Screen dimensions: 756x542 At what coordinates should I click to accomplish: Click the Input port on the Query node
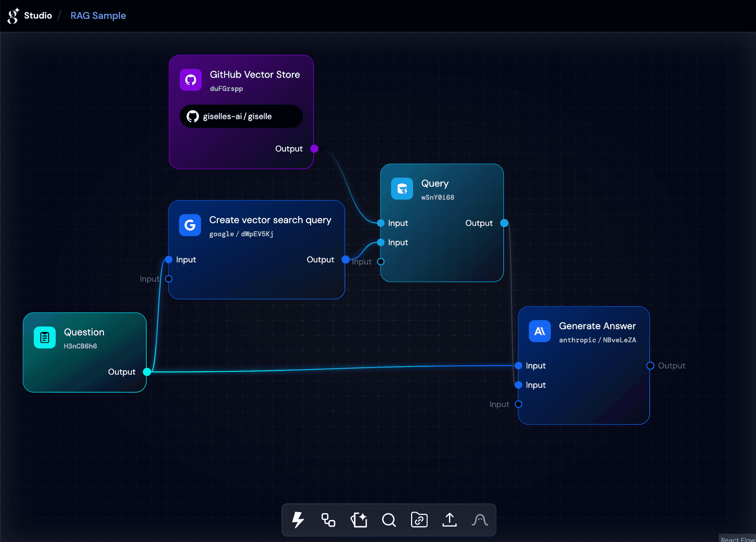coord(380,223)
